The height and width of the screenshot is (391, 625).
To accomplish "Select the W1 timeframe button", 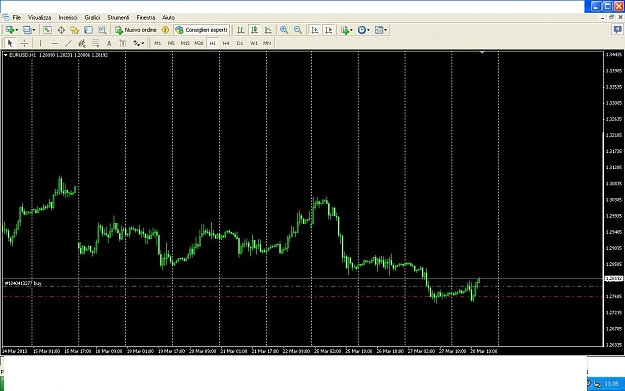I will 254,43.
